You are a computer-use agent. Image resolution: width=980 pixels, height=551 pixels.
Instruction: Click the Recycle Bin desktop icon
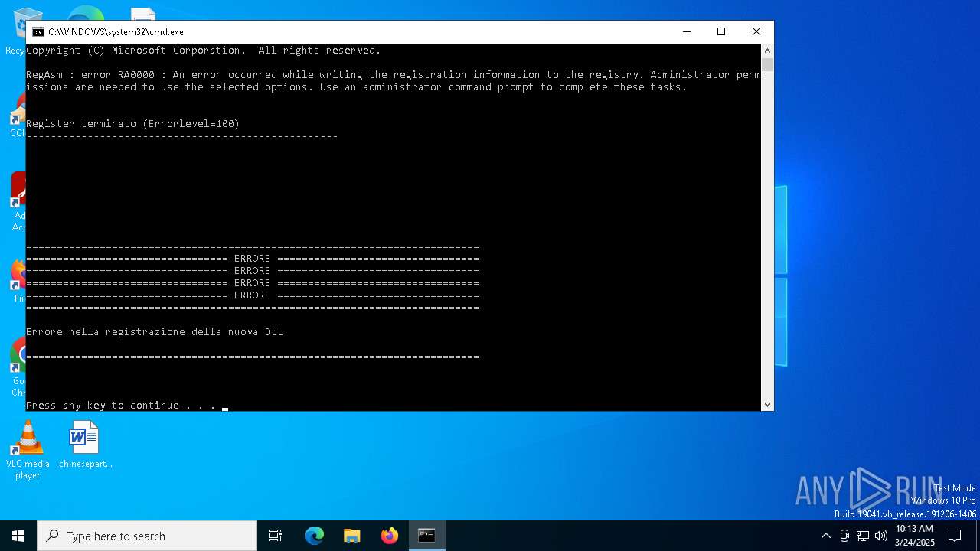15,31
